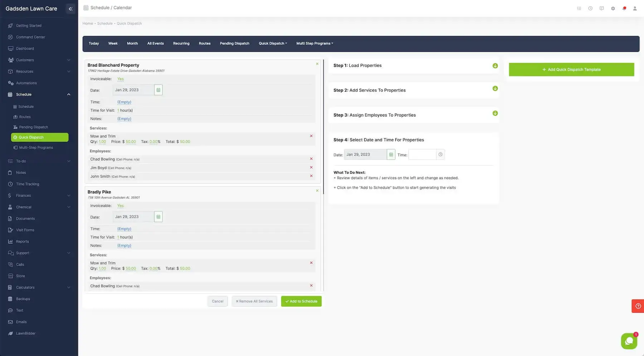Toggle Invoiceable Yes for Bradly Pike
The width and height of the screenshot is (644, 356).
pyautogui.click(x=121, y=206)
